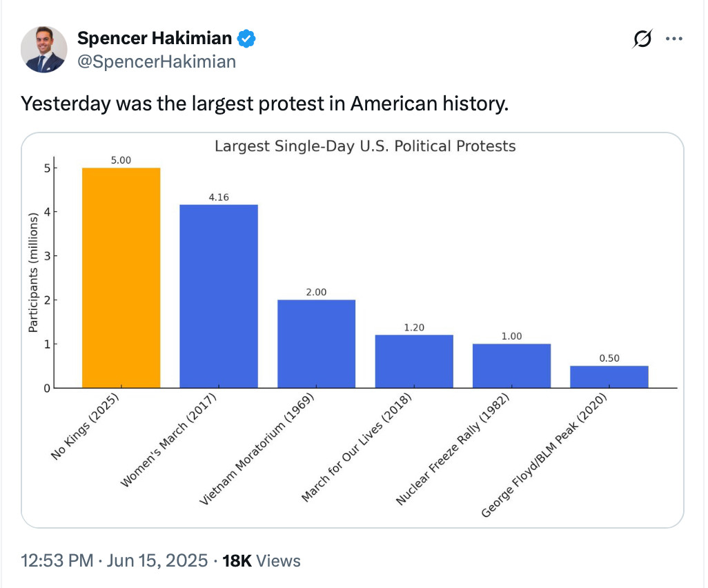Click the 18K Views count

pyautogui.click(x=261, y=560)
